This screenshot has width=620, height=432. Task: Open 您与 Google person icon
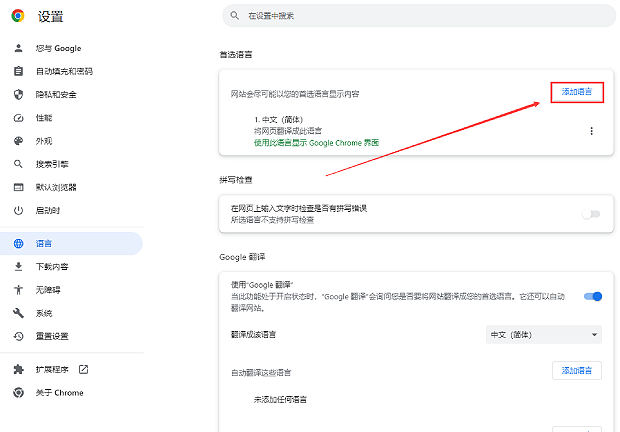(18, 49)
